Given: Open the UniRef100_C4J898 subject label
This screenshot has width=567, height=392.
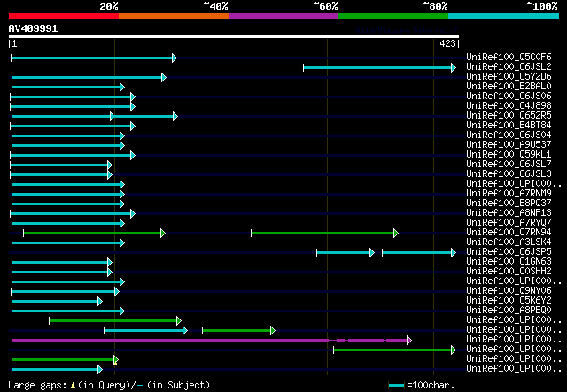Looking at the screenshot, I should pos(509,106).
